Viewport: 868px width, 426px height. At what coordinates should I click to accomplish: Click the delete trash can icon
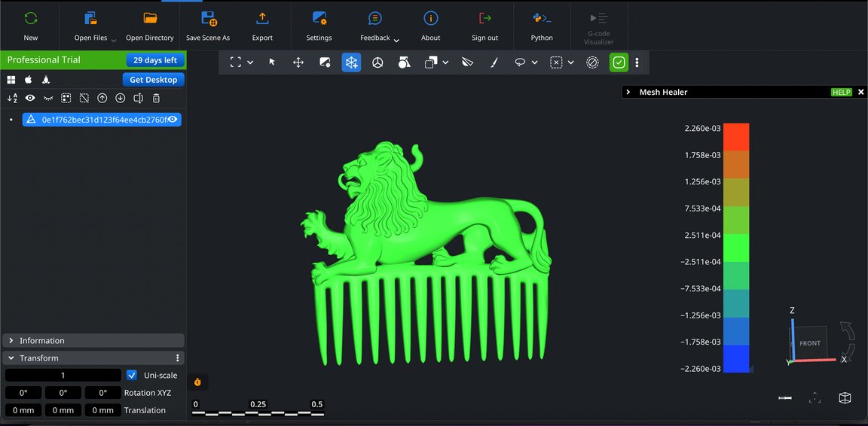click(x=156, y=98)
